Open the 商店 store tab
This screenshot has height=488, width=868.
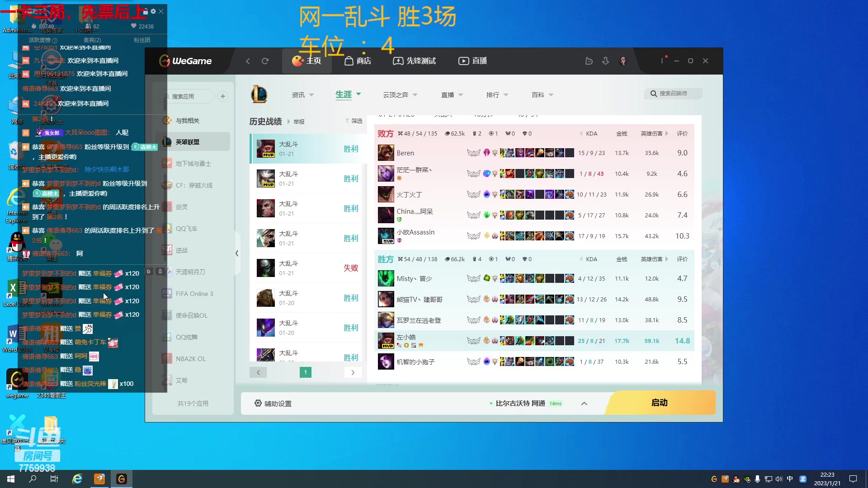coord(358,61)
